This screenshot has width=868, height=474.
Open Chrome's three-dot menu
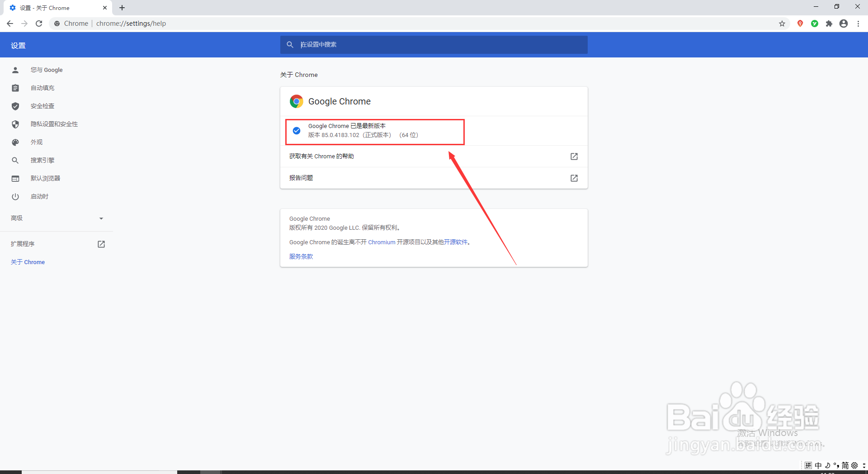(x=858, y=24)
